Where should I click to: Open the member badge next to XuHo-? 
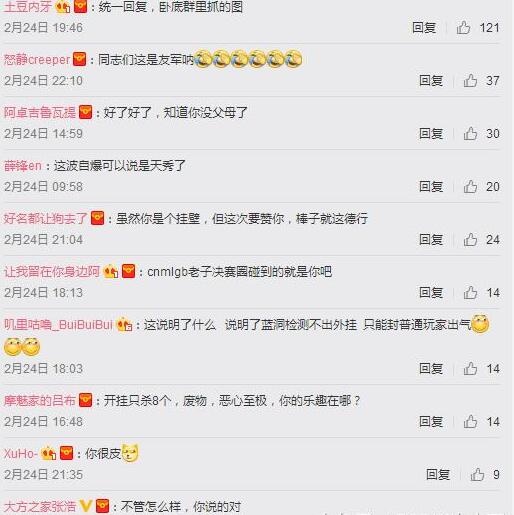tap(48, 453)
